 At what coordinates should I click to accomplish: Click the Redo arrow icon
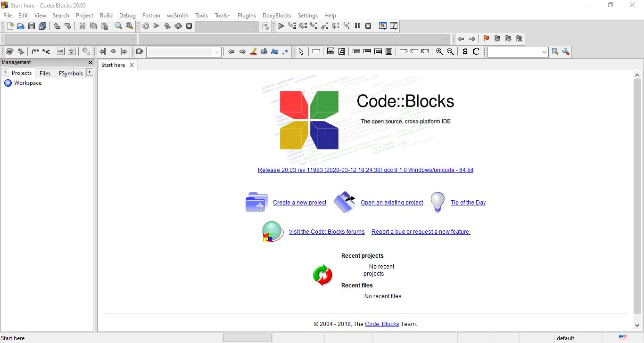[x=68, y=26]
